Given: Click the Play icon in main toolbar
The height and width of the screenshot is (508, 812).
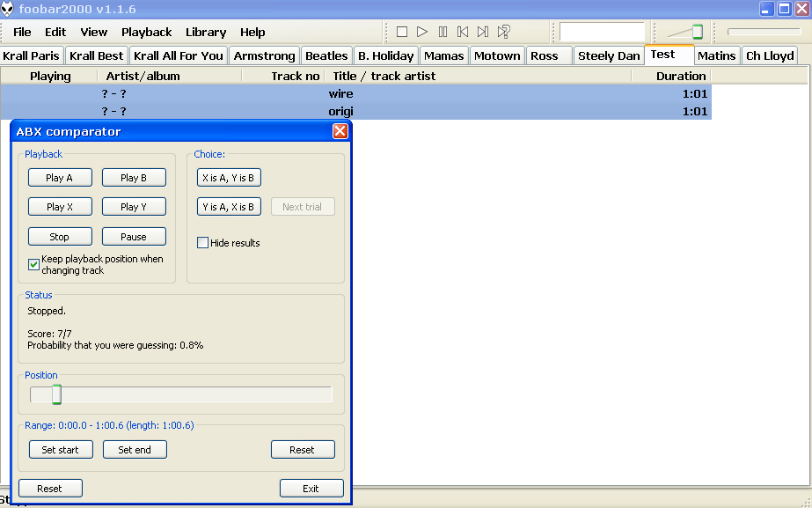Looking at the screenshot, I should coord(422,33).
